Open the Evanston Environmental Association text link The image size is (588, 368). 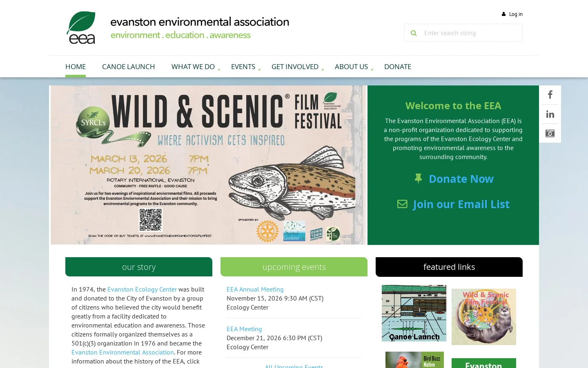[x=122, y=352]
